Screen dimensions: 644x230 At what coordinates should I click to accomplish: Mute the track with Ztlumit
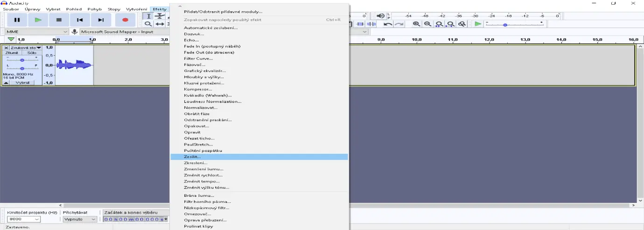tap(12, 53)
